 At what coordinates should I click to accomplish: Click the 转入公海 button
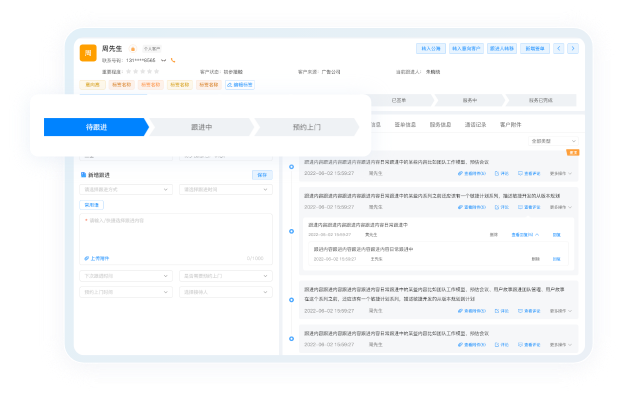[431, 49]
